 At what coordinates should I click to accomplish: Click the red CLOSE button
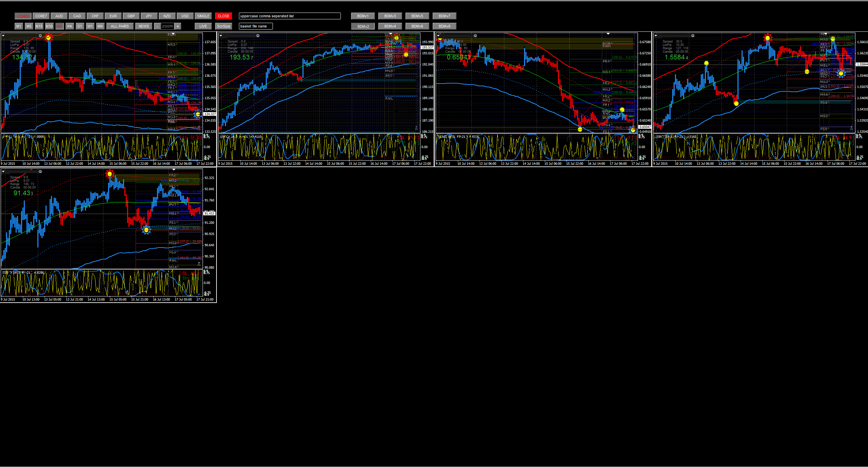click(x=224, y=16)
